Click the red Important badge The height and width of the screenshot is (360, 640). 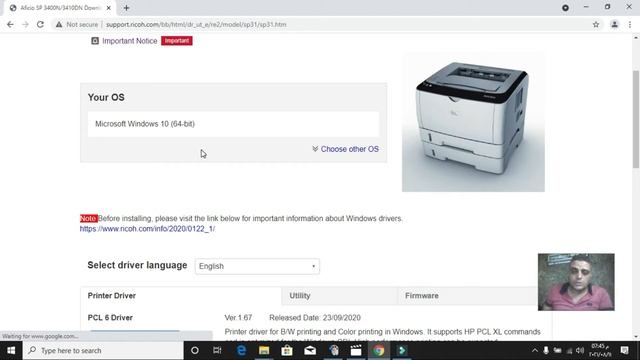[177, 41]
